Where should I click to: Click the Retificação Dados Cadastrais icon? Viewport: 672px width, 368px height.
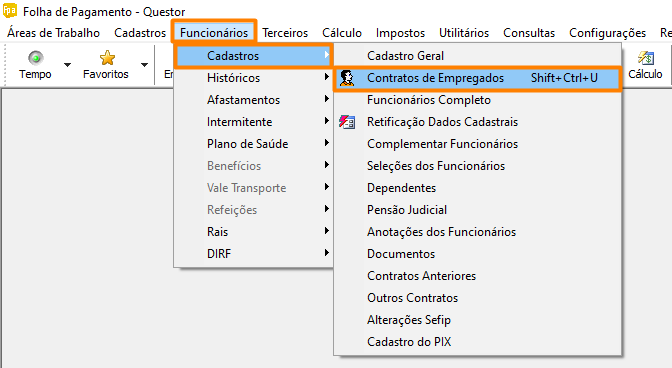(x=347, y=122)
